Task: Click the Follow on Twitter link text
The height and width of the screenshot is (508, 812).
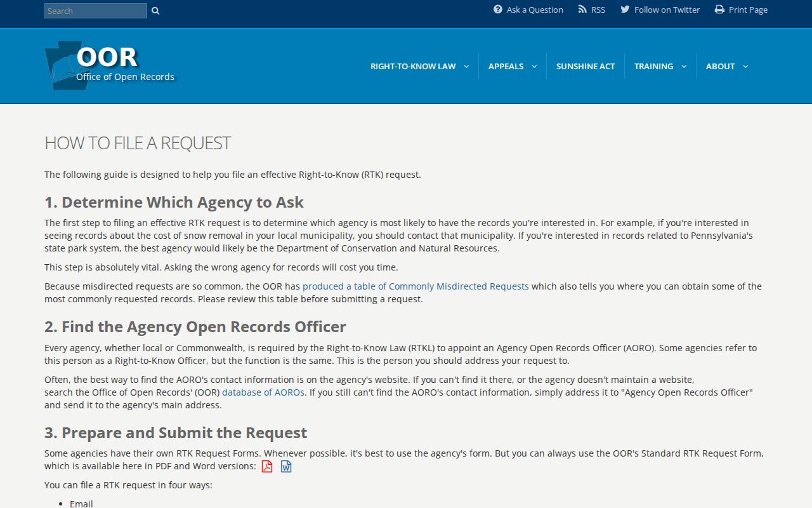Action: pyautogui.click(x=667, y=10)
